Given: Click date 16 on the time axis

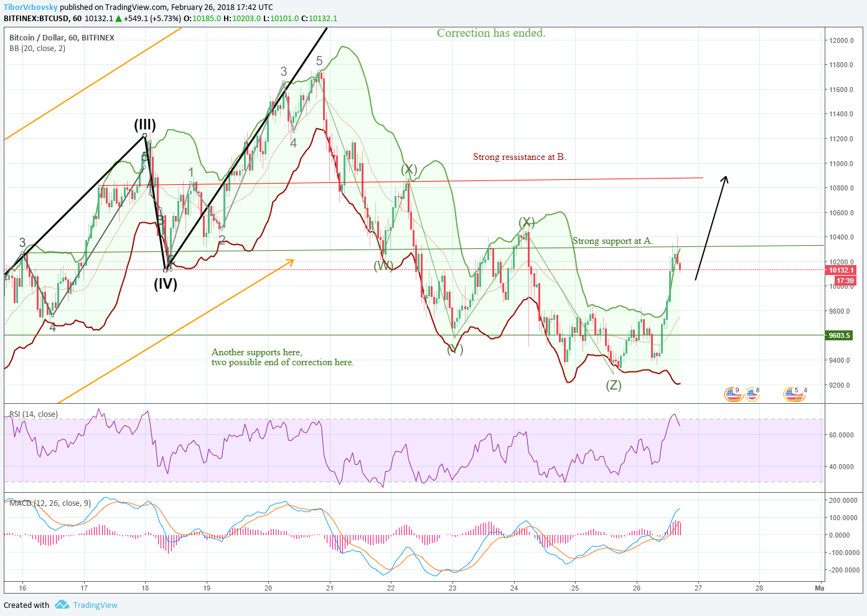Looking at the screenshot, I should 22,587.
